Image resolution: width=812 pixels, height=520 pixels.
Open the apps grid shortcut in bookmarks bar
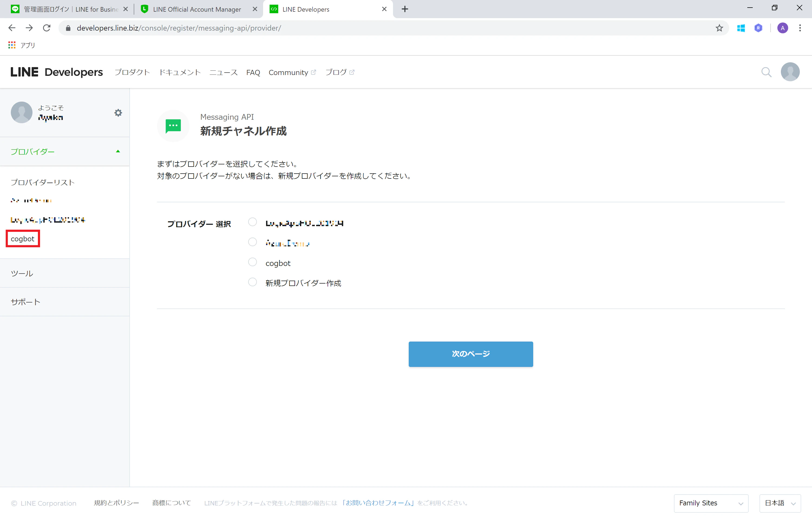click(x=12, y=45)
